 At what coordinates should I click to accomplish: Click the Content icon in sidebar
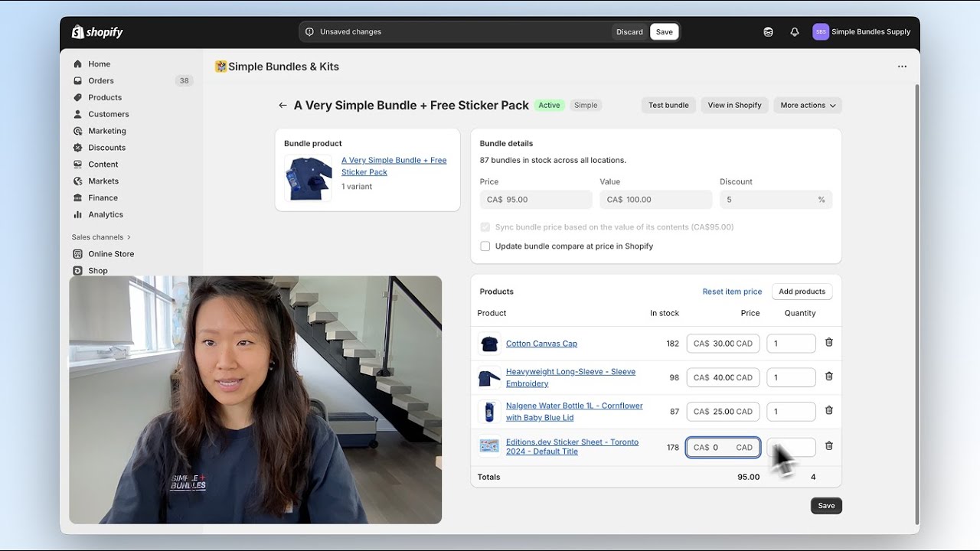pyautogui.click(x=77, y=165)
